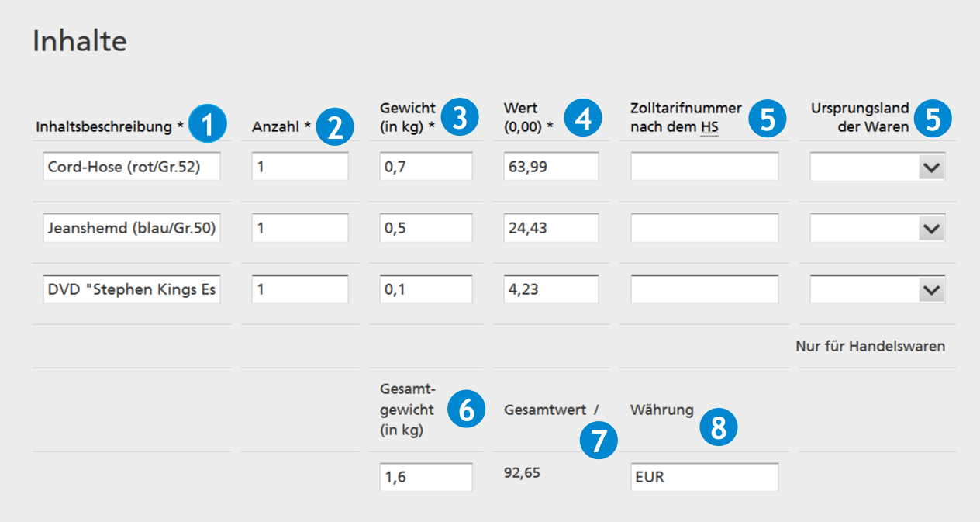Click the number 5 badge beside Ursprungsland
Image resolution: width=980 pixels, height=522 pixels.
click(933, 118)
